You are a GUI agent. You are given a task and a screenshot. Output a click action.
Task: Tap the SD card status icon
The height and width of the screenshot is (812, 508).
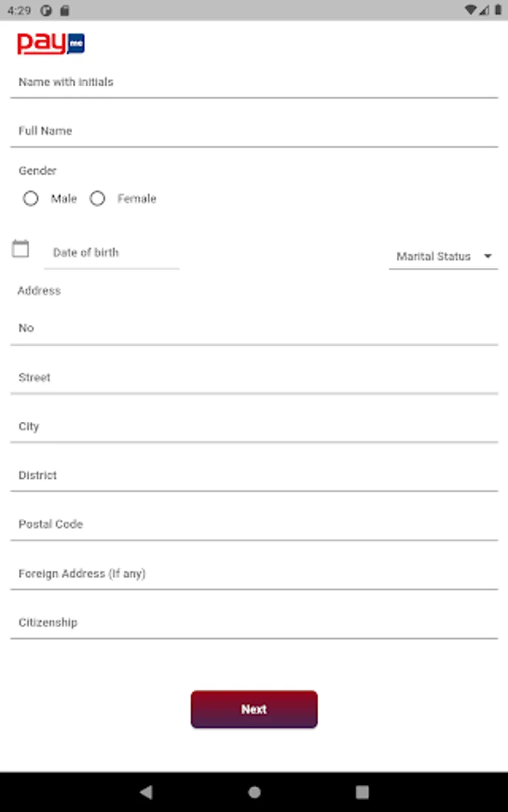point(65,11)
